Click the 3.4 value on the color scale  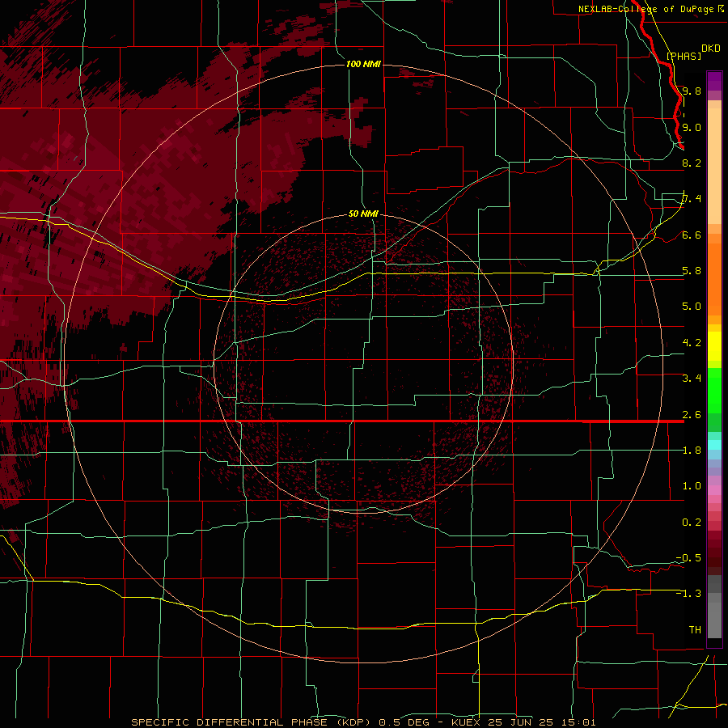[x=692, y=379]
